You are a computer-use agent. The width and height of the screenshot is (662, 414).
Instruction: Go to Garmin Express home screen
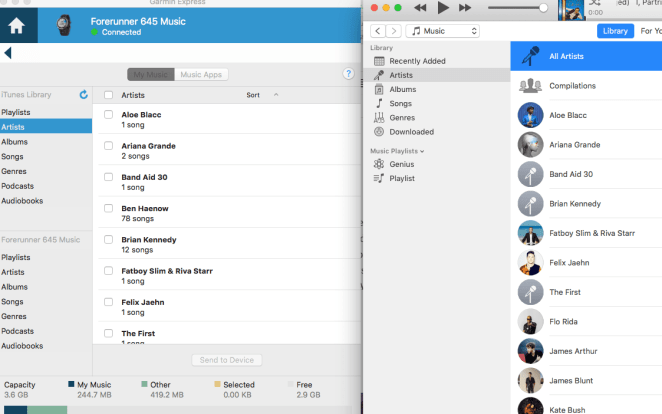(x=16, y=26)
